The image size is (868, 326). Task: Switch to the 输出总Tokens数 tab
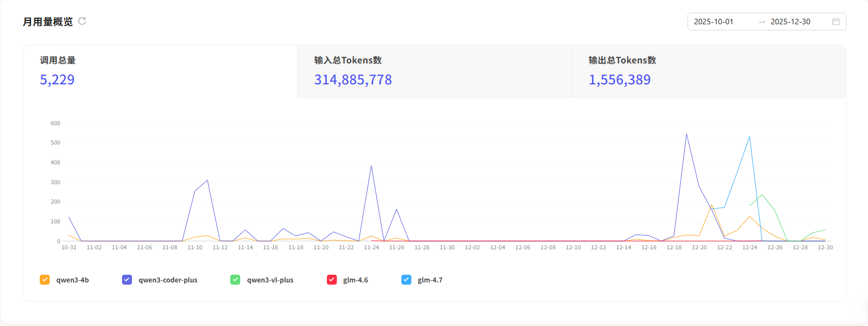708,71
